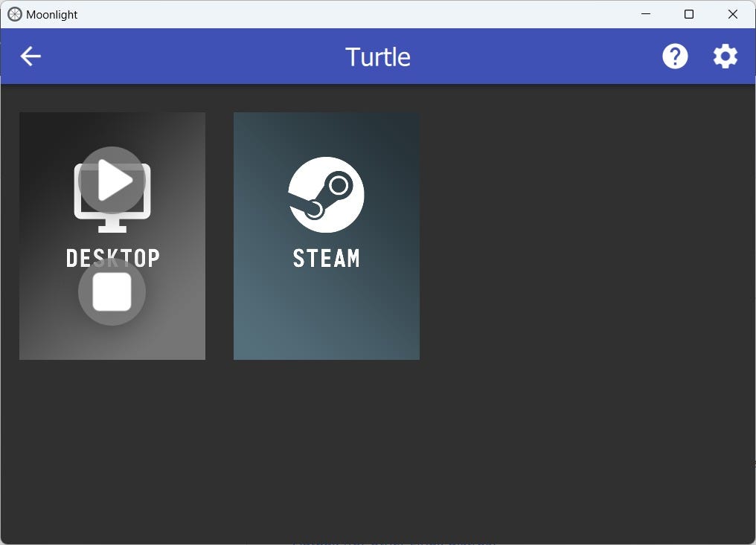756x545 pixels.
Task: Resume Desktop stream with play button
Action: (x=112, y=180)
